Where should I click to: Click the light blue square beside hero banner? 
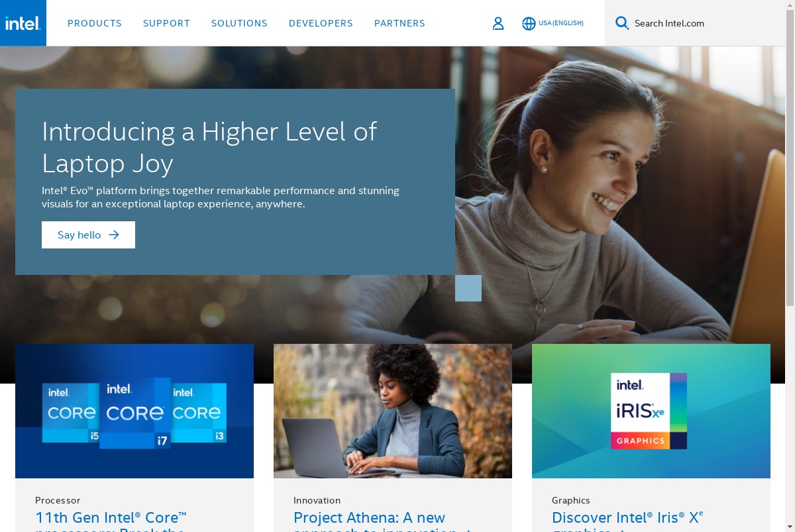click(x=468, y=288)
